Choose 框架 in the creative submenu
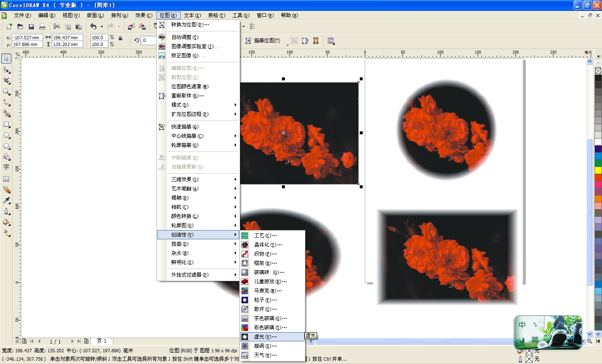602x364 pixels. (272, 263)
